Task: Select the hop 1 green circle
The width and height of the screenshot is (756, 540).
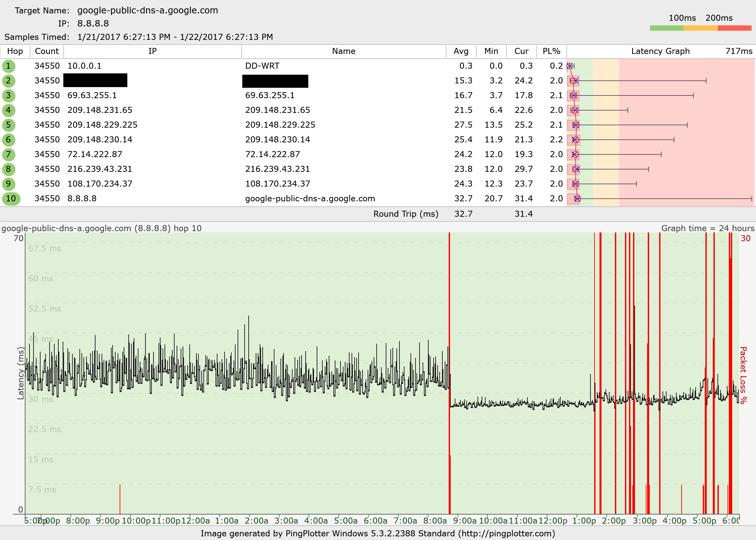Action: (x=8, y=66)
